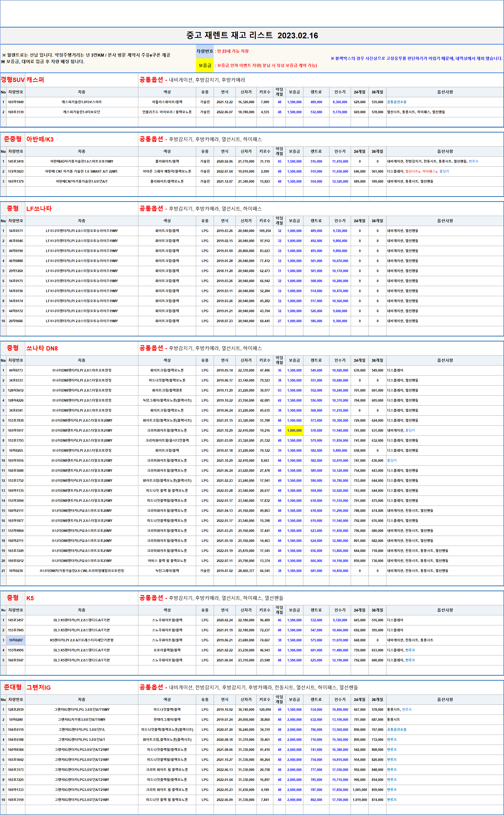Click color cell '판테라그레이/블랙'
The image size is (504, 815).
point(167,719)
